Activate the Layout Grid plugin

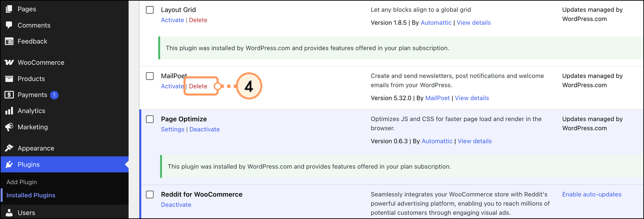[172, 20]
